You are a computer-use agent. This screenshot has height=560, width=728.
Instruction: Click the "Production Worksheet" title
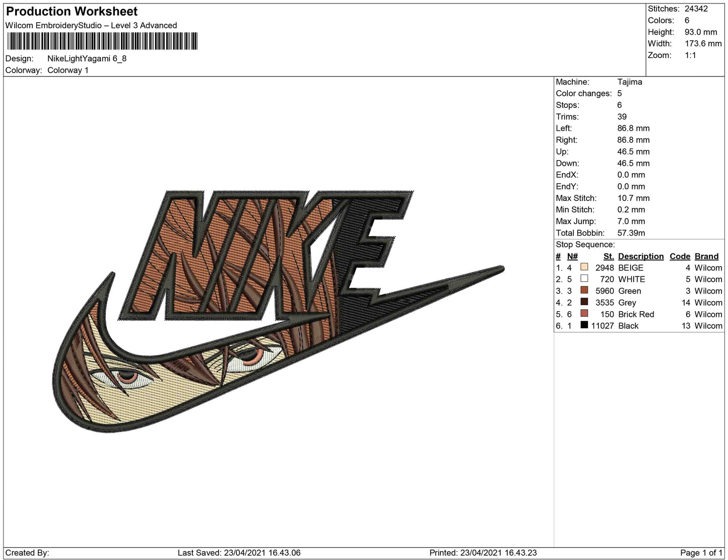pyautogui.click(x=72, y=12)
